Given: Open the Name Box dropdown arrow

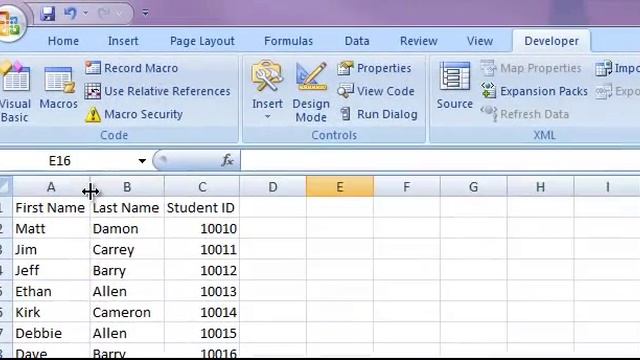Looking at the screenshot, I should [x=142, y=161].
